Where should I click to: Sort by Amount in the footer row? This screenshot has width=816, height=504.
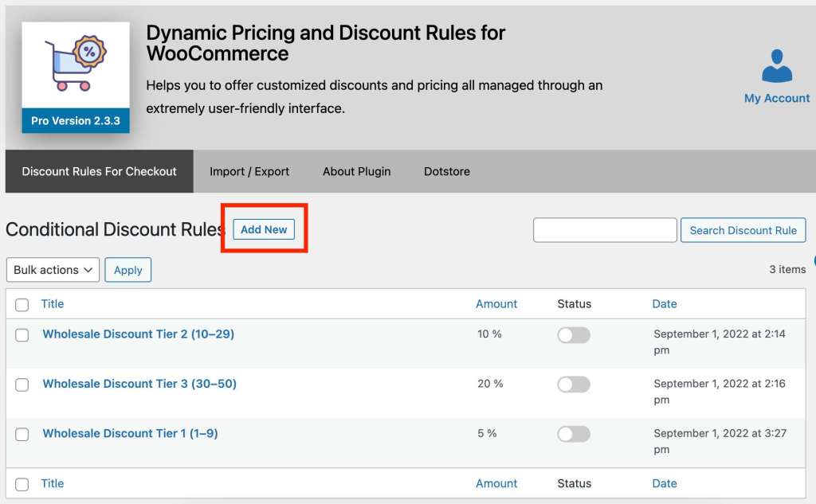496,483
